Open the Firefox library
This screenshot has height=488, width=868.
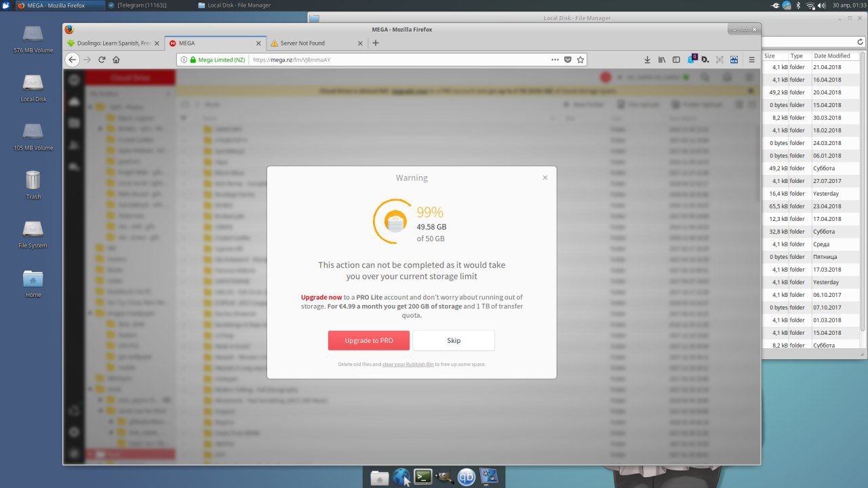[662, 60]
